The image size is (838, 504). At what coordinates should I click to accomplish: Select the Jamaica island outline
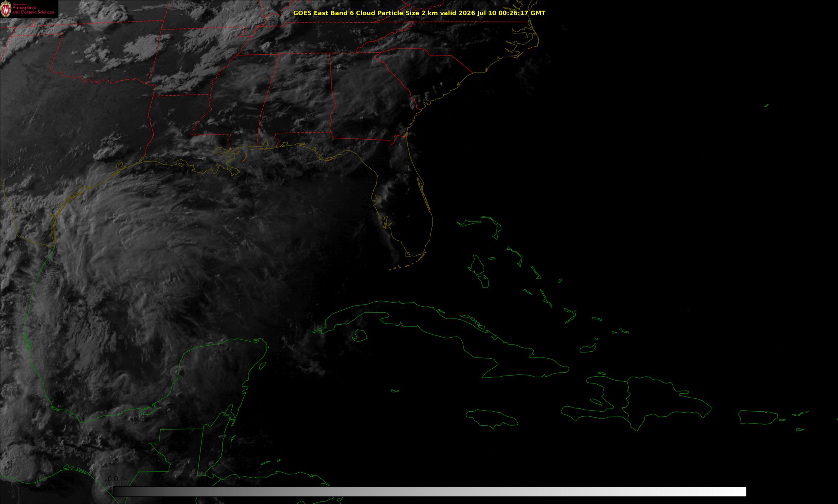(492, 418)
